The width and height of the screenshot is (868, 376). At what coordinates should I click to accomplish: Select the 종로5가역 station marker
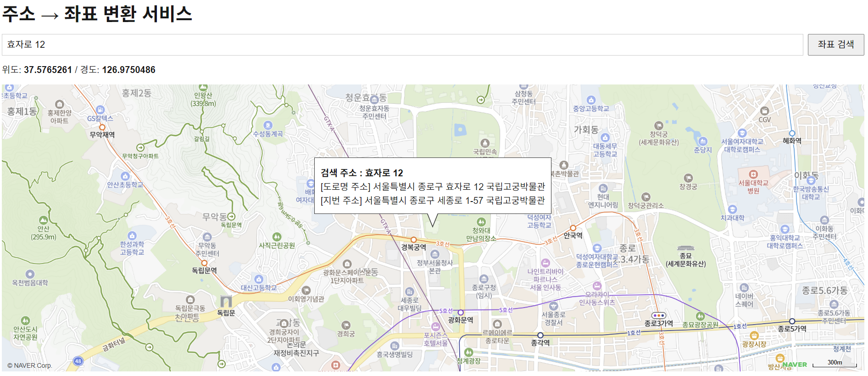pyautogui.click(x=792, y=321)
